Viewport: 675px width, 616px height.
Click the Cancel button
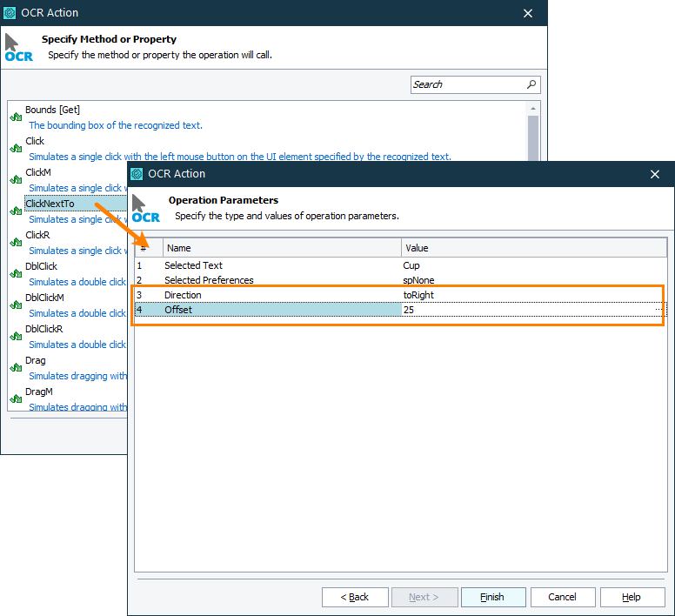(563, 597)
